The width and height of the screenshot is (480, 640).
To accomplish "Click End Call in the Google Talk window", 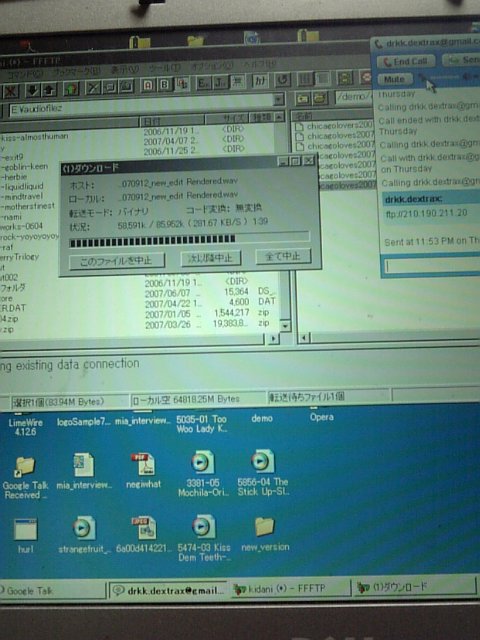I will pos(405,62).
